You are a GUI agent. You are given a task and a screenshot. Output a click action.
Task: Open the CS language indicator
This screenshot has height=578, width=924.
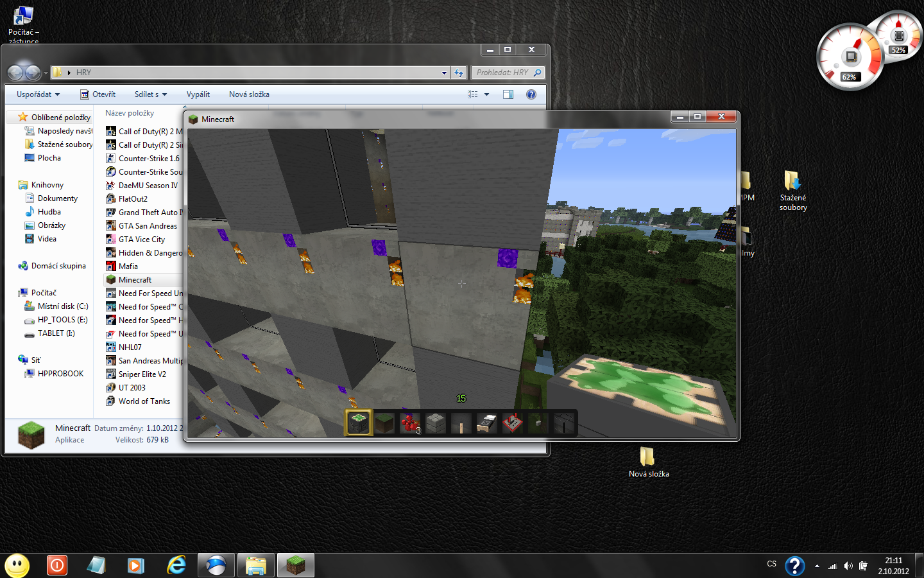click(x=771, y=564)
